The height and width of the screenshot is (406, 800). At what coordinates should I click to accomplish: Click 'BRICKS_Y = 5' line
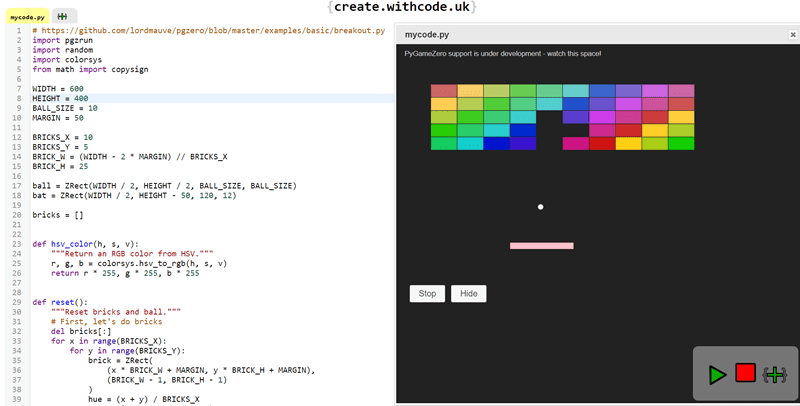tap(60, 147)
